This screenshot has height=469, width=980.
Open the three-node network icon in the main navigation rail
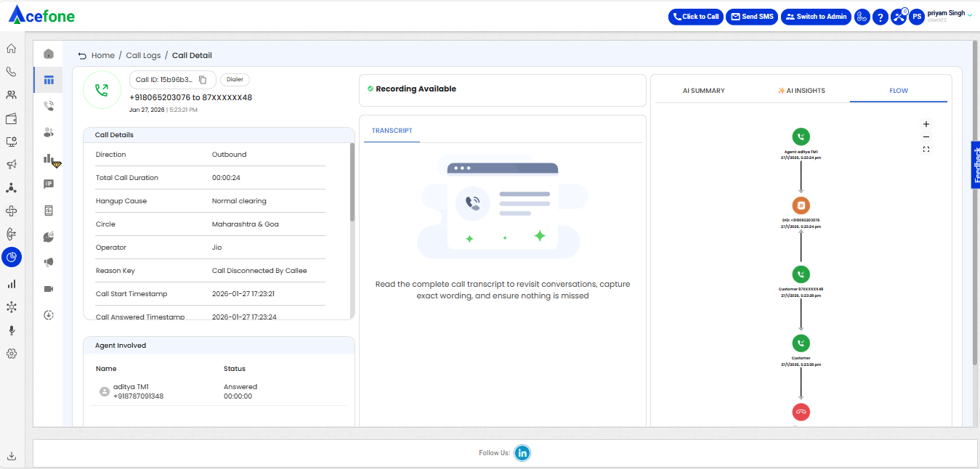(11, 188)
